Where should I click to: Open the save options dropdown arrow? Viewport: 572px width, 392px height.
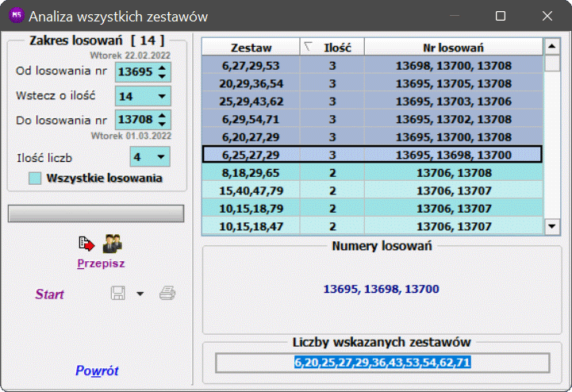140,294
